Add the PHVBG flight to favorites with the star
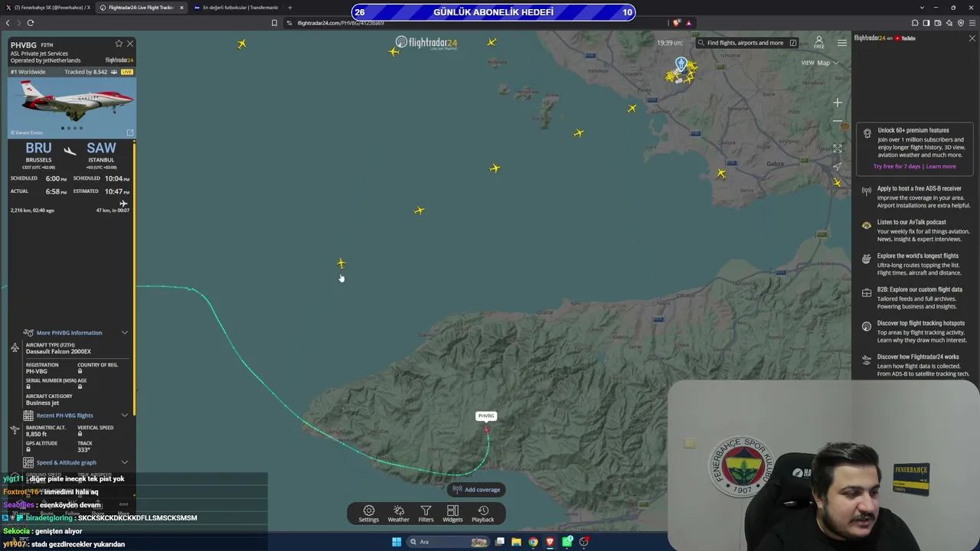The width and height of the screenshot is (980, 551). pyautogui.click(x=119, y=44)
